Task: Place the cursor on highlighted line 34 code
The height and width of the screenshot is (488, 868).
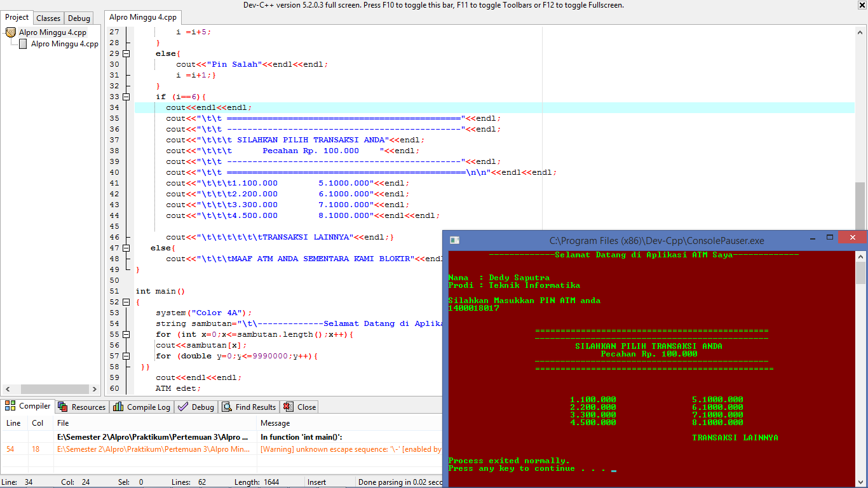Action: (209, 107)
